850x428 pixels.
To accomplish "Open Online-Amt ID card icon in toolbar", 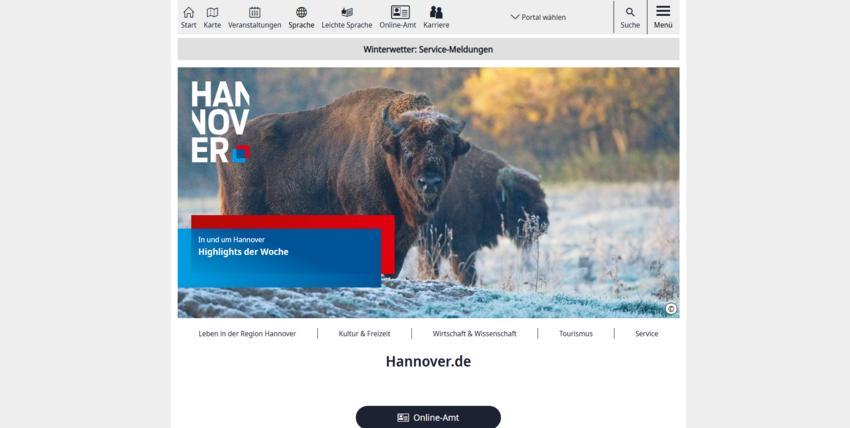I will pos(400,12).
